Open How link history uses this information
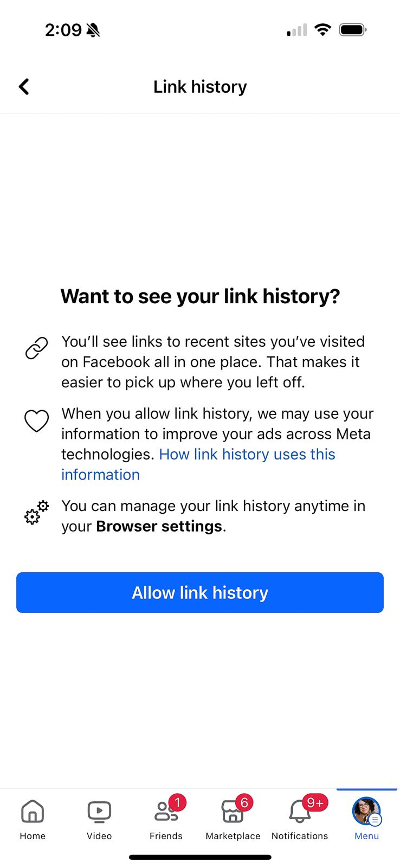400x868 pixels. pos(247,454)
